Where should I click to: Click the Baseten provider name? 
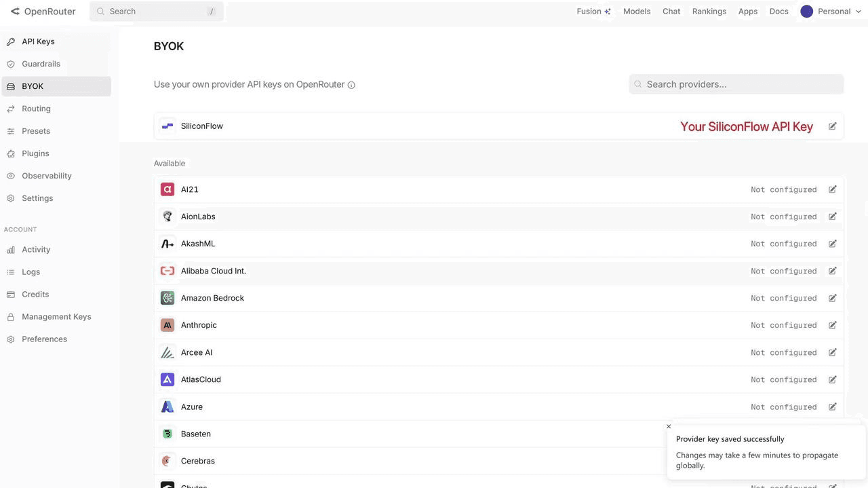pyautogui.click(x=196, y=434)
